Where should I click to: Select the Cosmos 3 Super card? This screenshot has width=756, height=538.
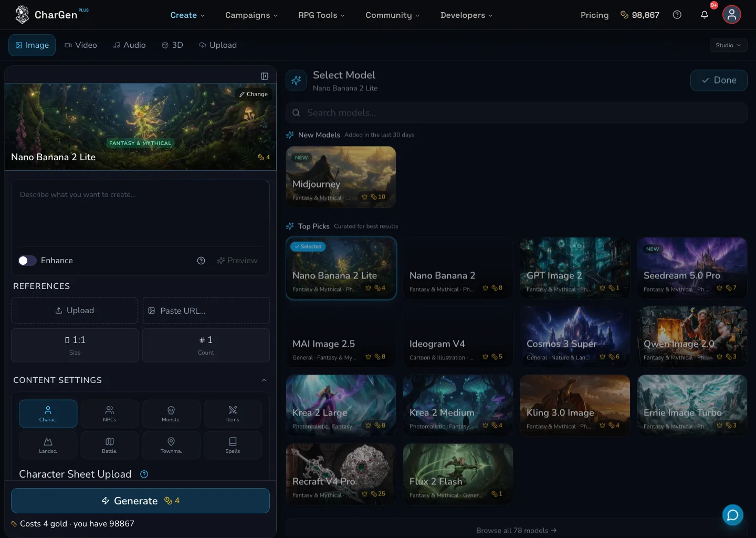point(575,337)
